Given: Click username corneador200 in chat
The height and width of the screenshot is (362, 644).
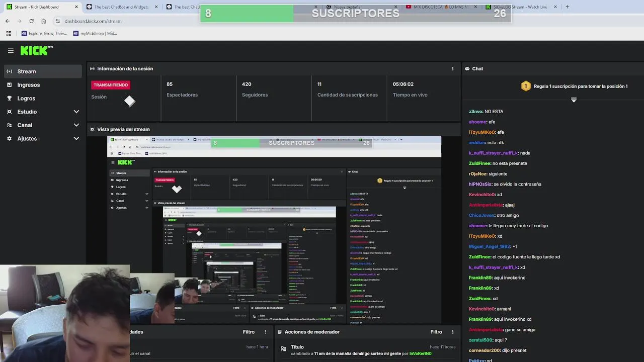Looking at the screenshot, I should coord(485,350).
